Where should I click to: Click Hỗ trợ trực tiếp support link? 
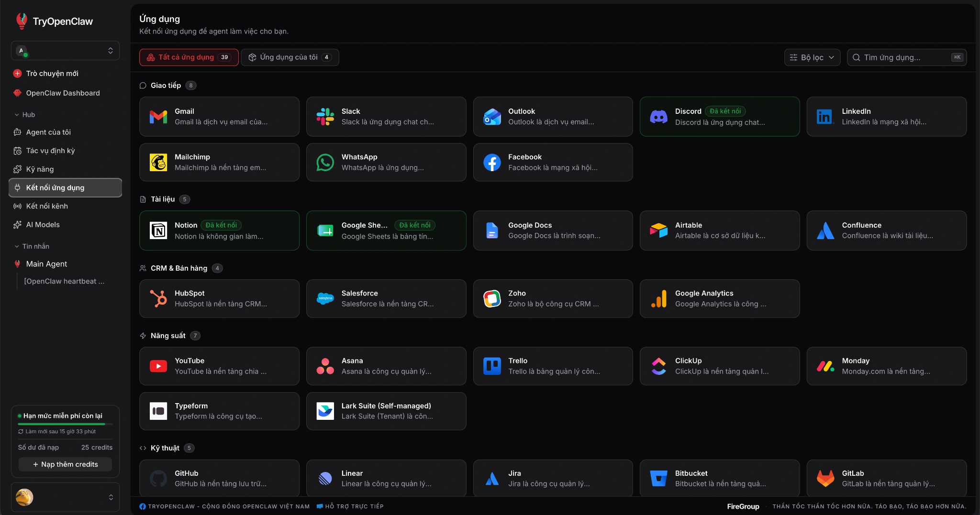(350, 506)
